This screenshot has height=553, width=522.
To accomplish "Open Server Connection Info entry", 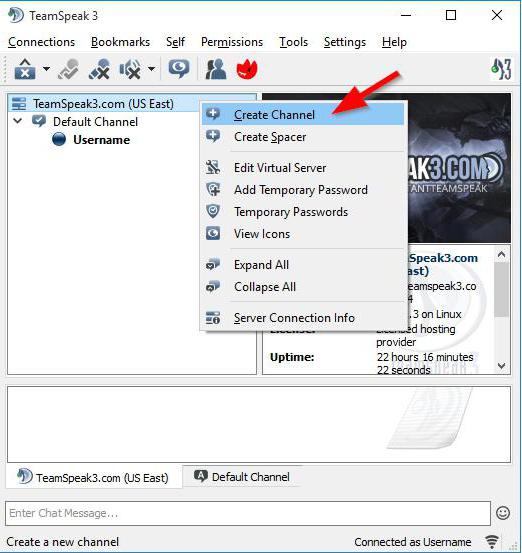I will [303, 317].
